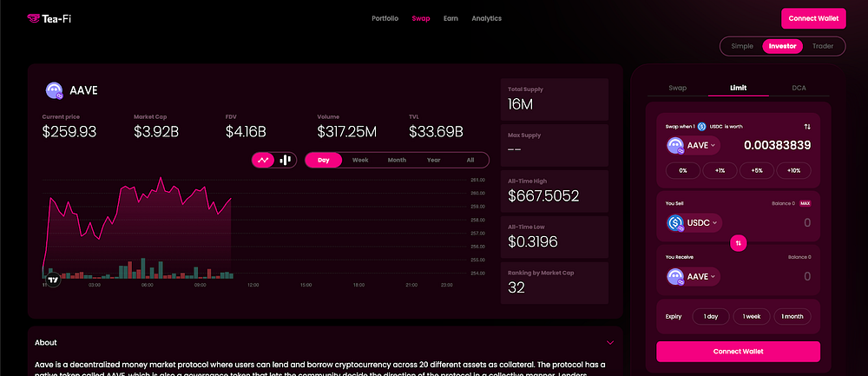
Task: Set expiry to 1 week
Action: click(x=752, y=317)
